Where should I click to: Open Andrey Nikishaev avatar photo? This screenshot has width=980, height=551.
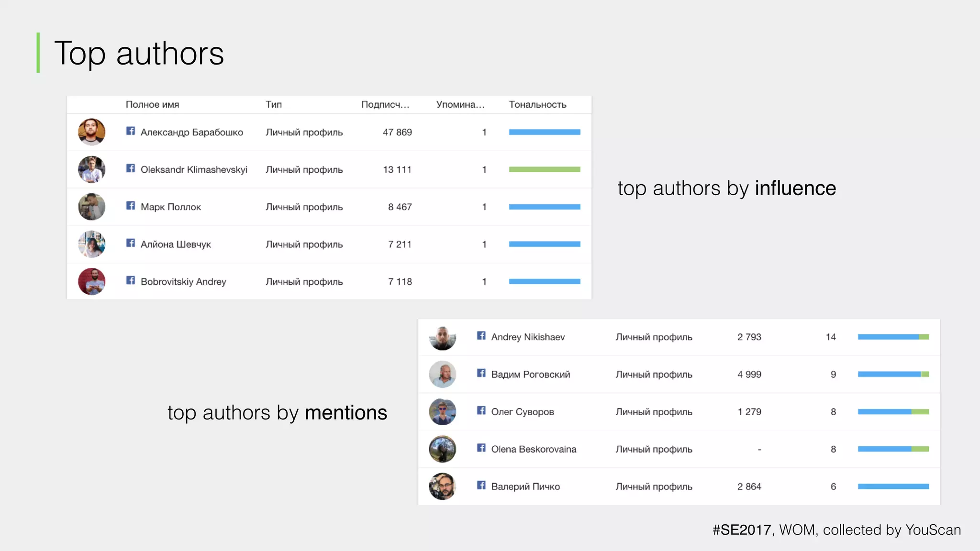pyautogui.click(x=443, y=337)
